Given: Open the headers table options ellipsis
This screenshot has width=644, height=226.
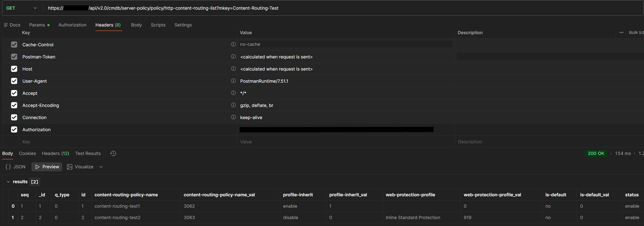Looking at the screenshot, I should coord(621,32).
